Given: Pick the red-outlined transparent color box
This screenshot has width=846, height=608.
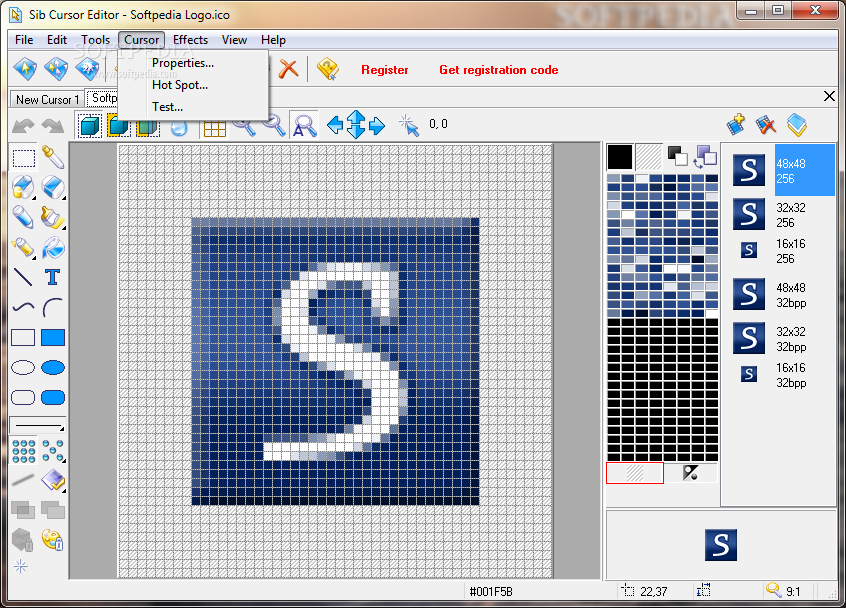Looking at the screenshot, I should point(635,473).
